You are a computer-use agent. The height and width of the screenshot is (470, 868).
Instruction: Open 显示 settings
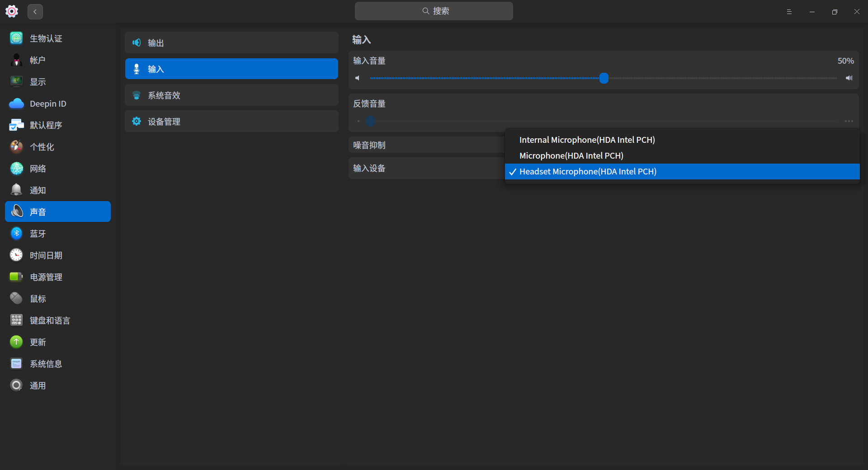pos(58,82)
